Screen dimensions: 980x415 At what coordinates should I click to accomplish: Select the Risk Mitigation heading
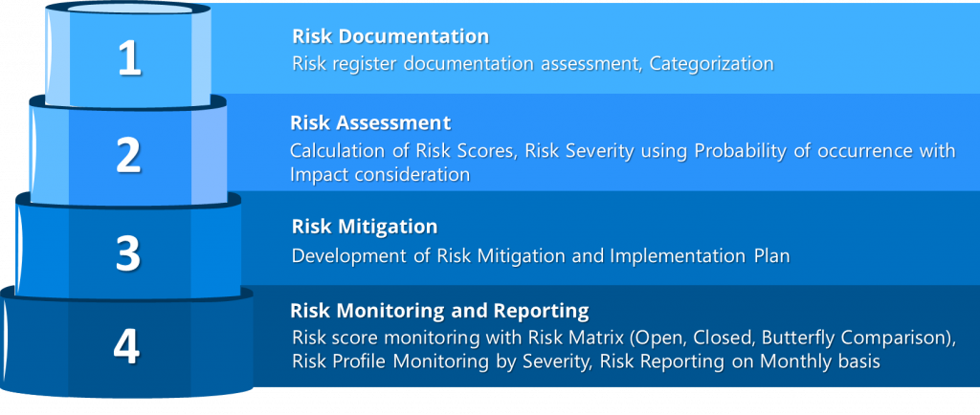365,228
